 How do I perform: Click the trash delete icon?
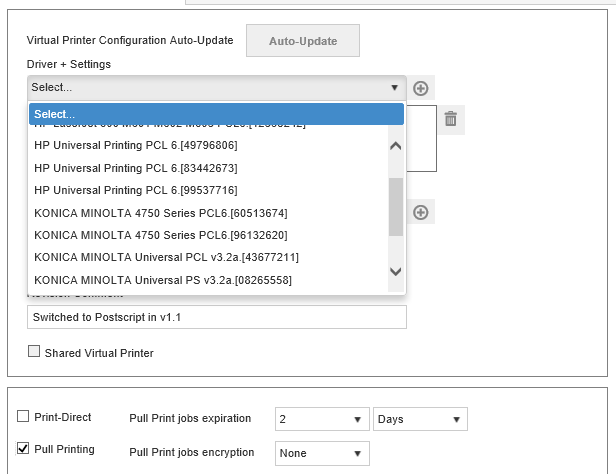pyautogui.click(x=450, y=119)
